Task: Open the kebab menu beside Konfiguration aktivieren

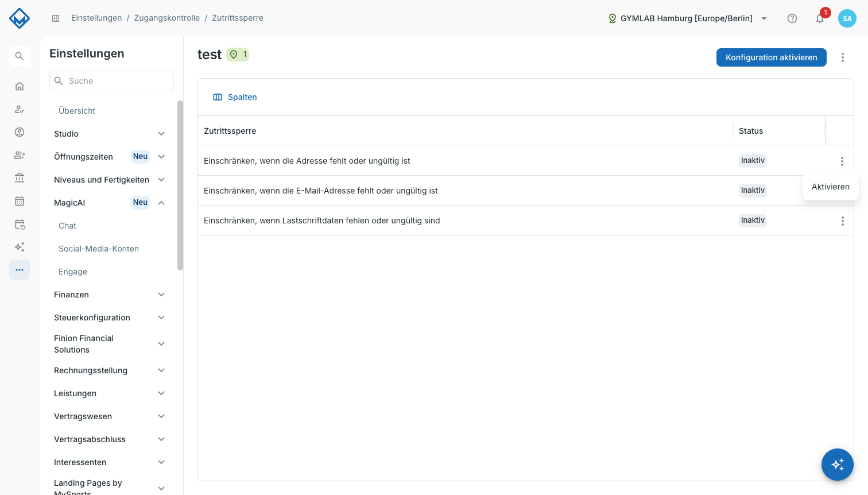Action: tap(843, 57)
